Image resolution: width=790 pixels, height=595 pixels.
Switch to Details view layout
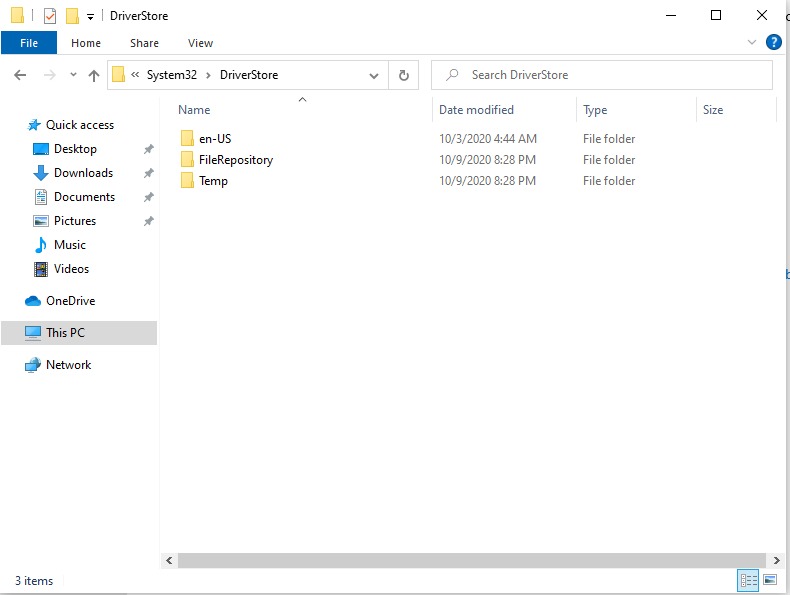pyautogui.click(x=747, y=580)
